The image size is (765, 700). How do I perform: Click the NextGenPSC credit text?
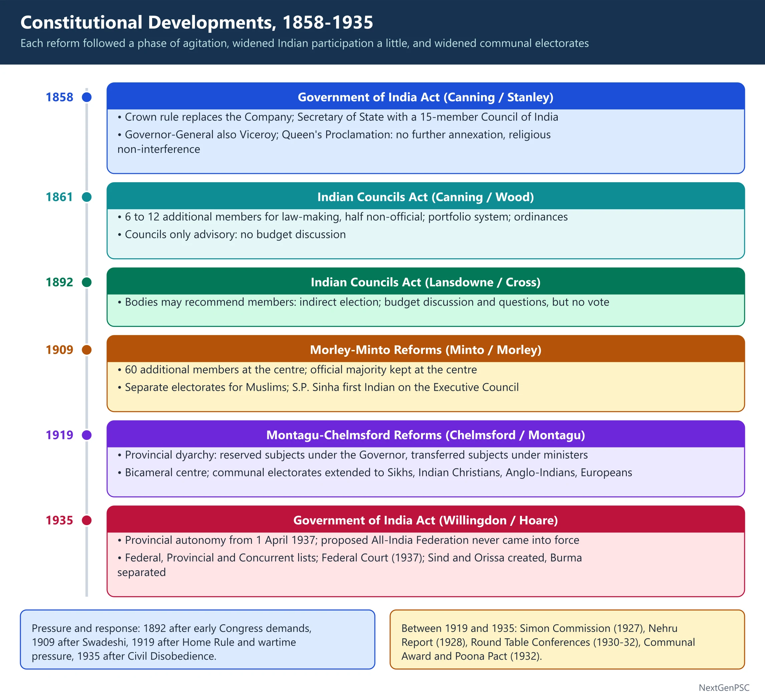(x=724, y=688)
